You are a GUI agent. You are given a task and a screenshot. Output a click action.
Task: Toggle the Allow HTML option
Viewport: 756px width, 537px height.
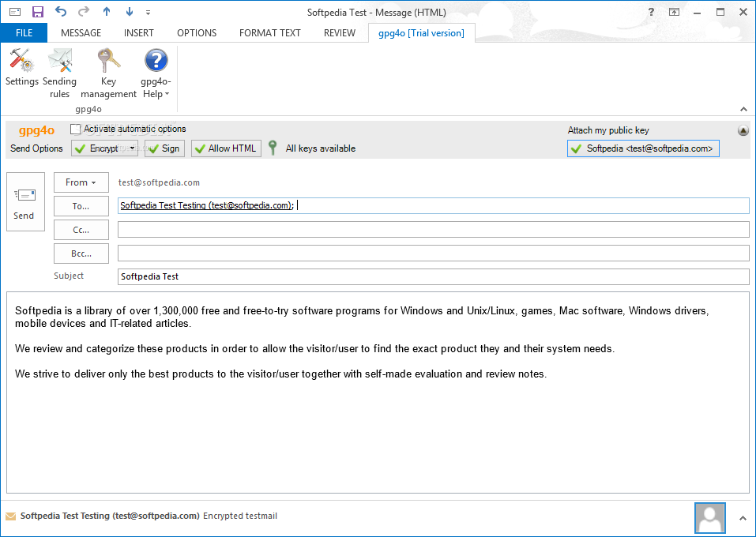pyautogui.click(x=226, y=148)
